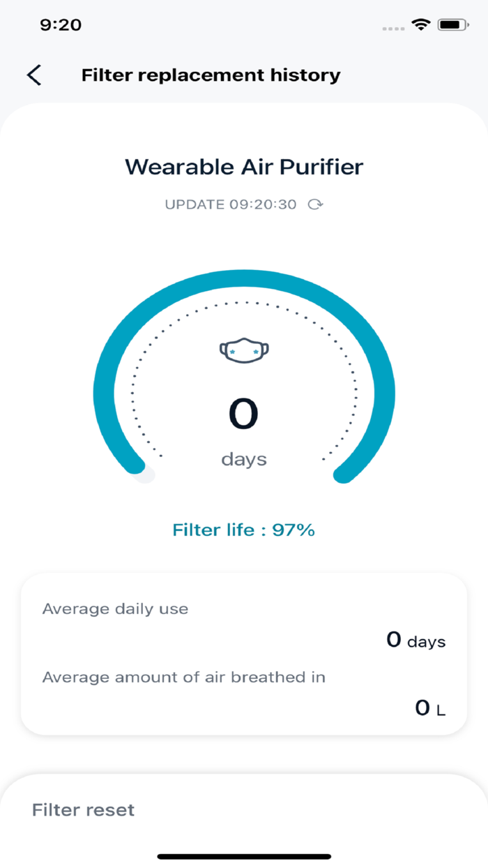
Task: Select the Average amount of air breathed in row
Action: [x=185, y=677]
